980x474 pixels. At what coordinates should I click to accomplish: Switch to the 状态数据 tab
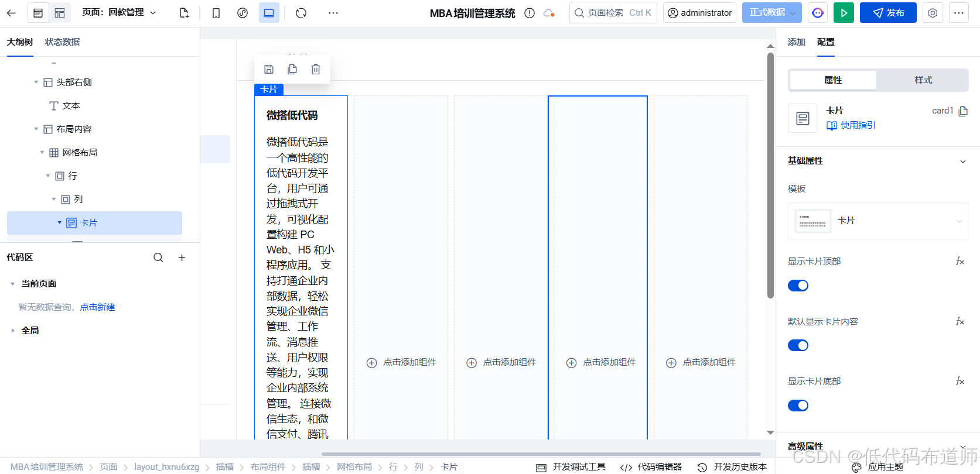pos(63,42)
